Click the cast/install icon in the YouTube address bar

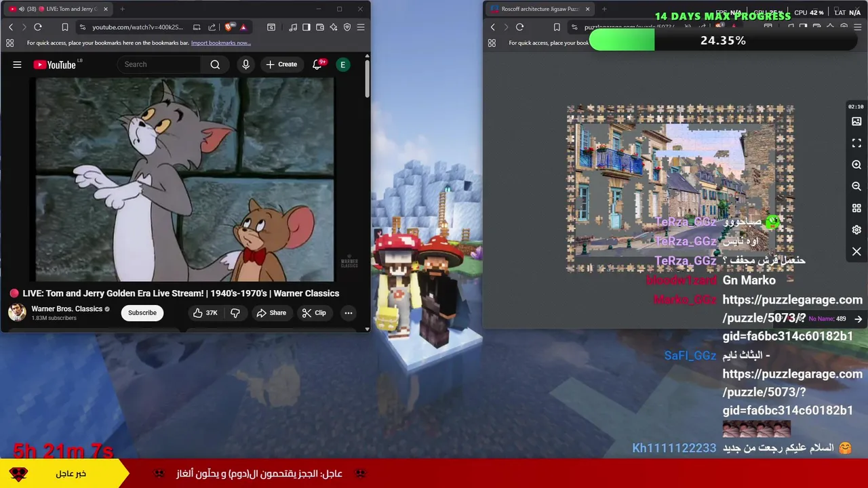tap(197, 27)
